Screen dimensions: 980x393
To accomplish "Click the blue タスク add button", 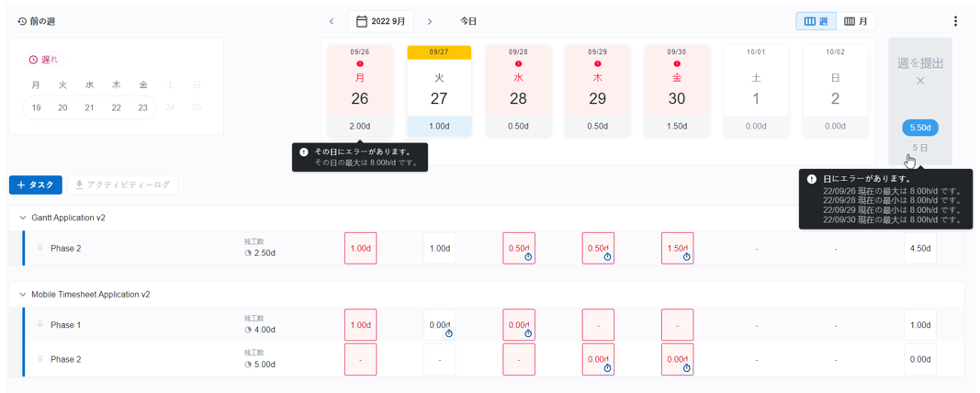I will pyautogui.click(x=36, y=185).
